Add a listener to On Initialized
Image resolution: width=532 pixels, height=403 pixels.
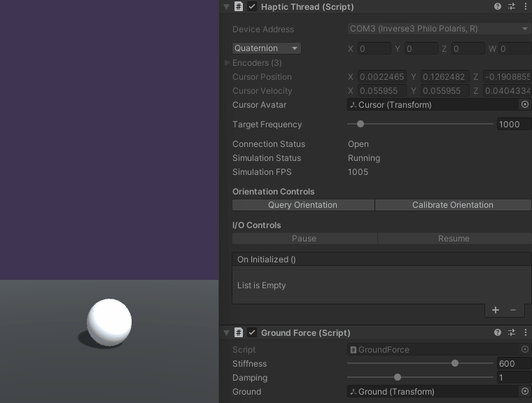pos(496,310)
